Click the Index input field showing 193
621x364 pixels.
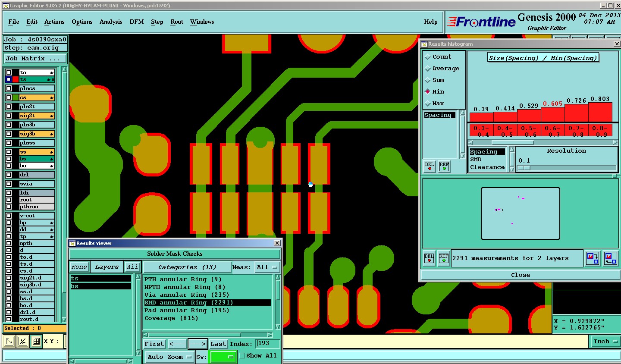[267, 344]
